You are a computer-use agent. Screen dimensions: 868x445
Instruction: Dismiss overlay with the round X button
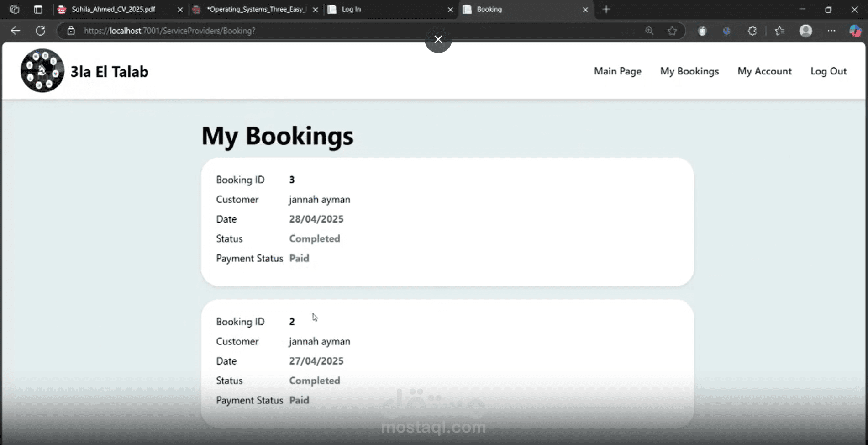click(x=438, y=39)
